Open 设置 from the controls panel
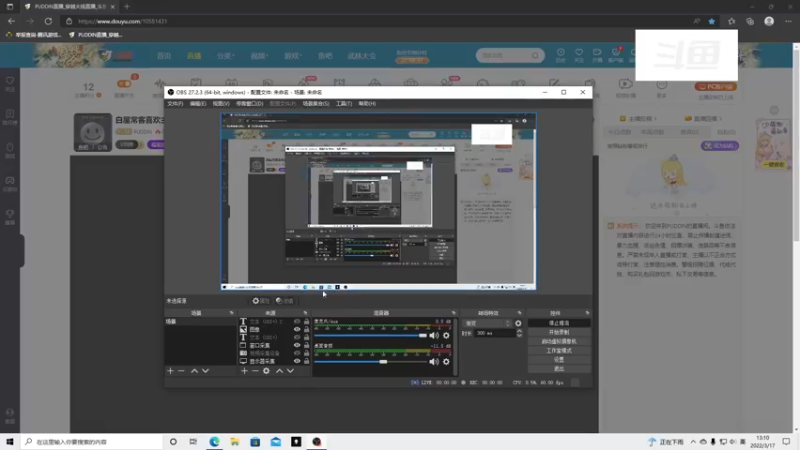The image size is (800, 450). click(x=559, y=360)
